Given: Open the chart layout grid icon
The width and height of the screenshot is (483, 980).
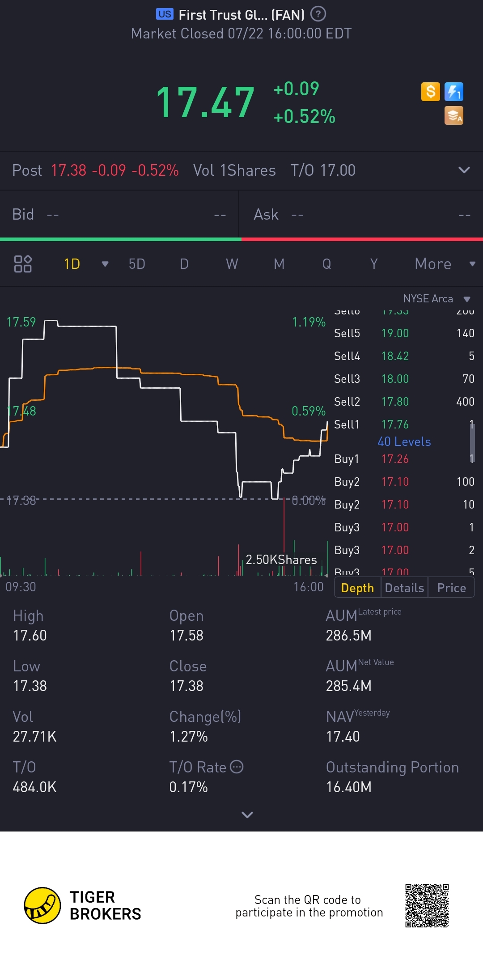Looking at the screenshot, I should 23,264.
